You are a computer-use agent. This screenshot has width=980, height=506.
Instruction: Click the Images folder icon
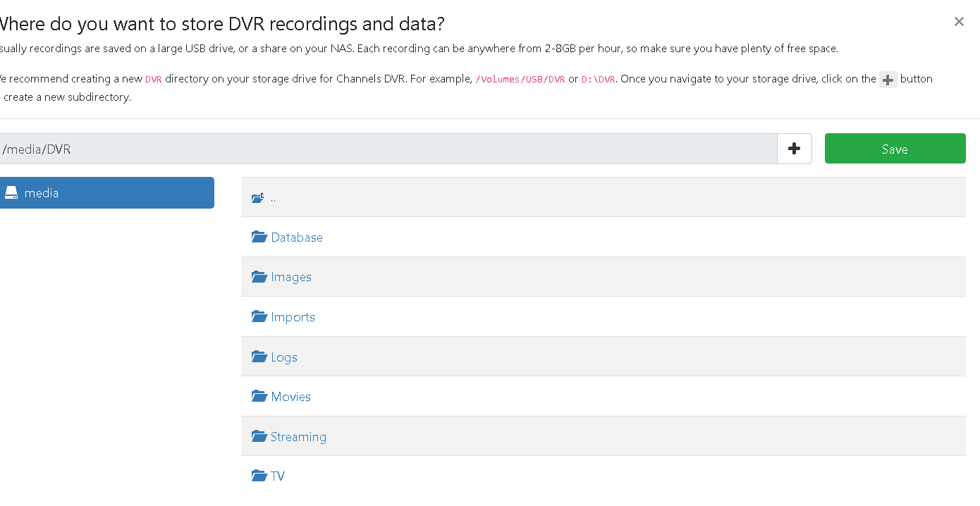click(259, 277)
